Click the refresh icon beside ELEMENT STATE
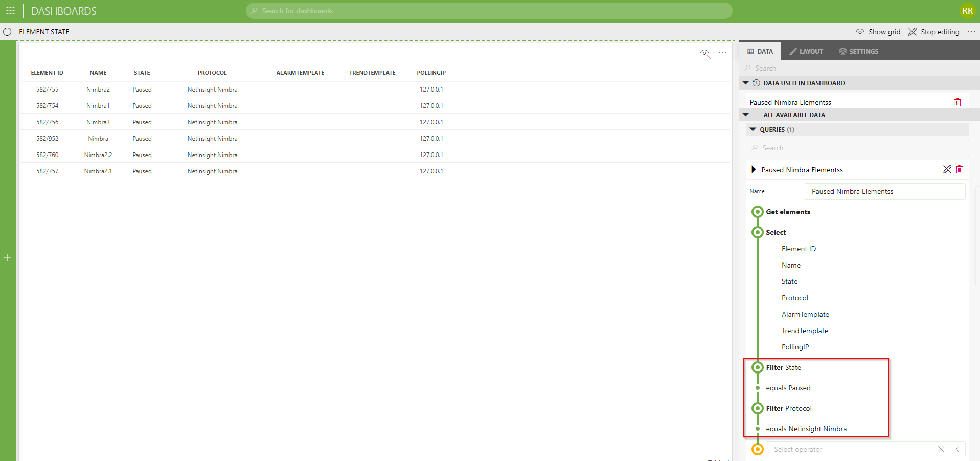Screen dimensions: 980x461 [x=7, y=32]
